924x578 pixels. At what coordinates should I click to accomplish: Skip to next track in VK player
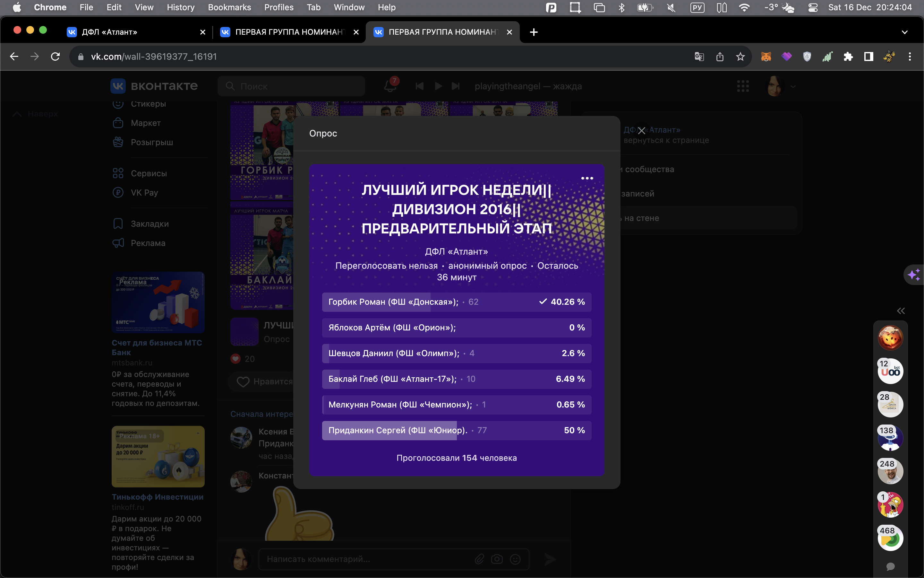point(456,86)
